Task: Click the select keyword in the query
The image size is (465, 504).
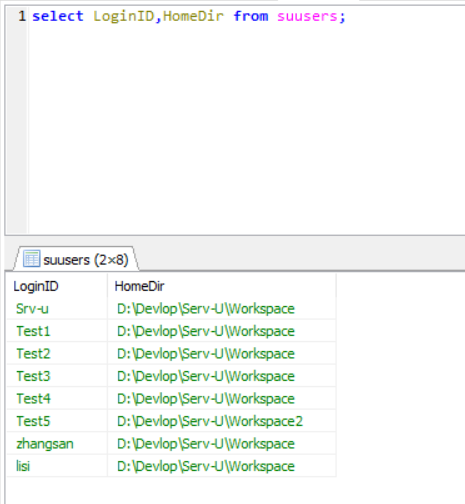Action: [x=58, y=16]
